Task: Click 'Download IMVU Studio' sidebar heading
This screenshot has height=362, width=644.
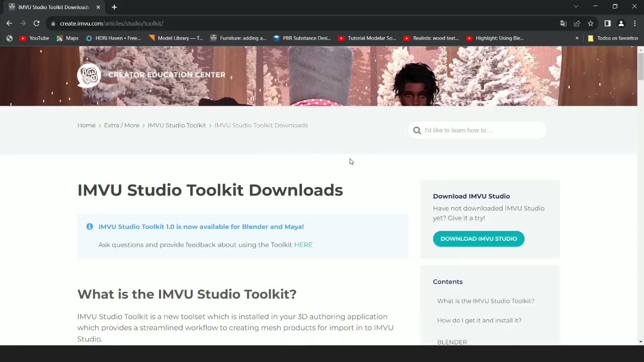Action: 471,196
